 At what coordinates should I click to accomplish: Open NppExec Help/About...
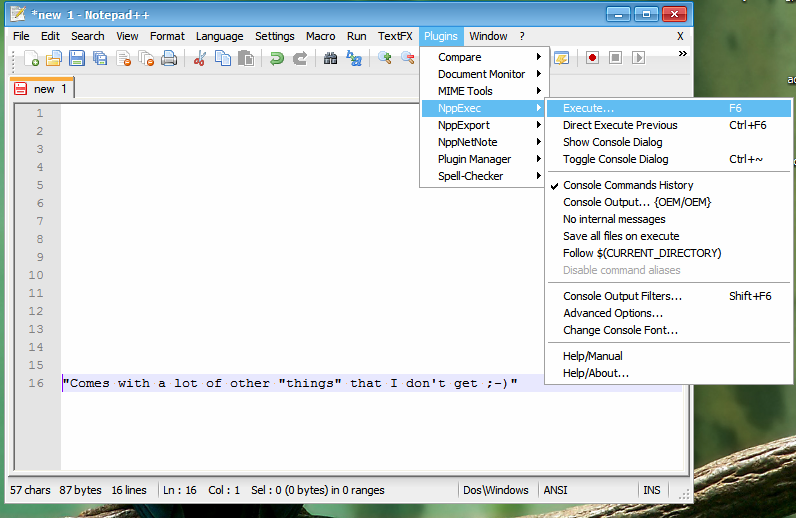(x=668, y=373)
